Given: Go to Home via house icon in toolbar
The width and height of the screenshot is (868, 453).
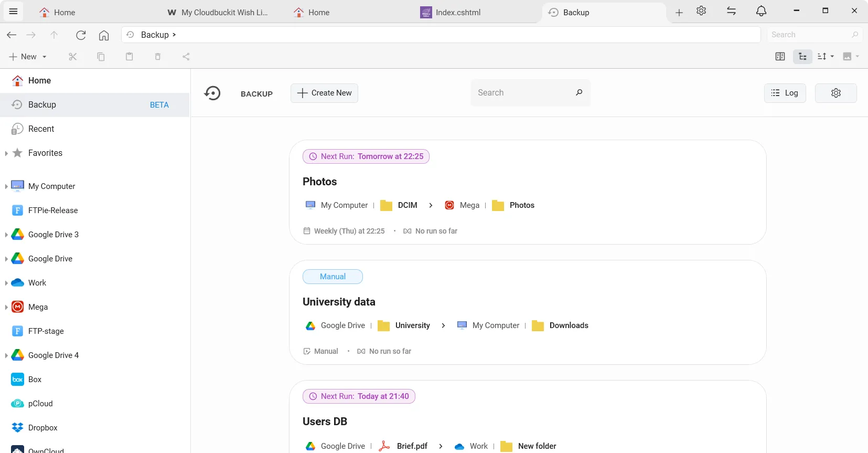Looking at the screenshot, I should (x=104, y=35).
